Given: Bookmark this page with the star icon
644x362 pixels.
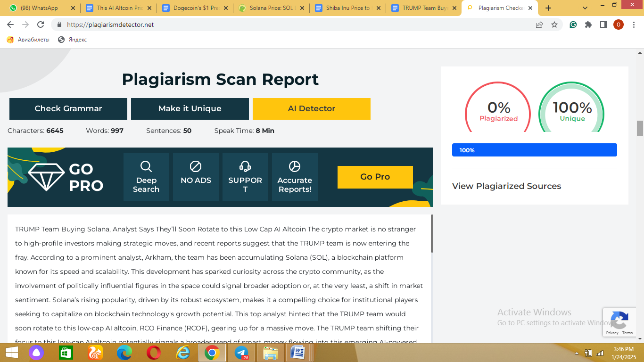Looking at the screenshot, I should [x=554, y=25].
